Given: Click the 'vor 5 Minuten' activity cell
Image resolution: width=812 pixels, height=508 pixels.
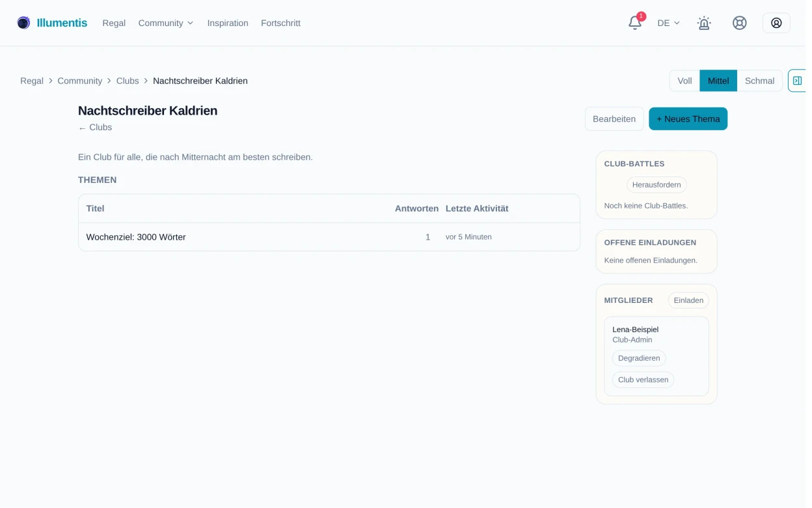Looking at the screenshot, I should [468, 237].
